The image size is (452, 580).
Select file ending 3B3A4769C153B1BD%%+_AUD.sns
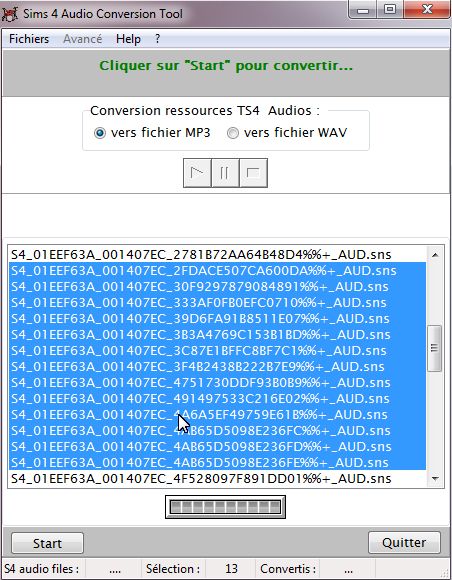click(217, 334)
